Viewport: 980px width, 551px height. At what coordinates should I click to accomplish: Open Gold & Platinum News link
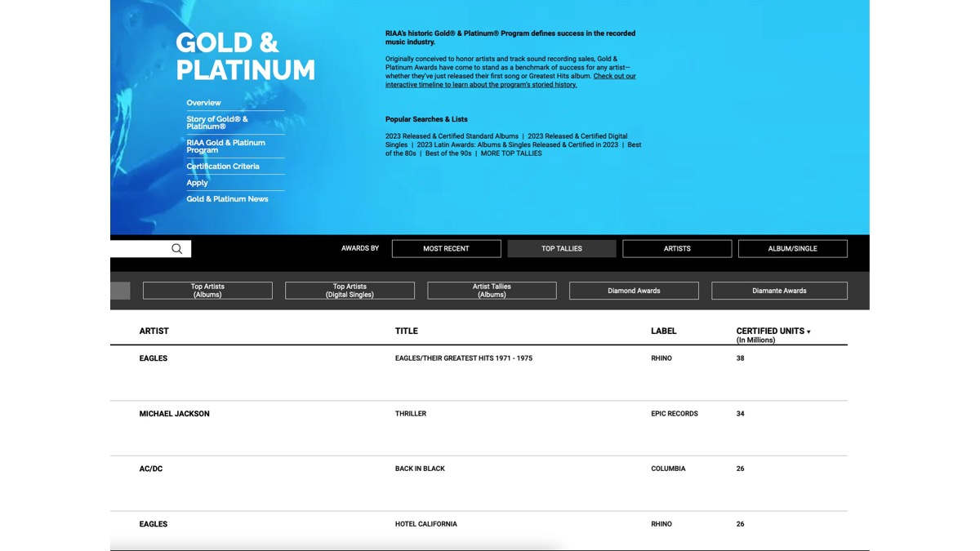pos(227,199)
